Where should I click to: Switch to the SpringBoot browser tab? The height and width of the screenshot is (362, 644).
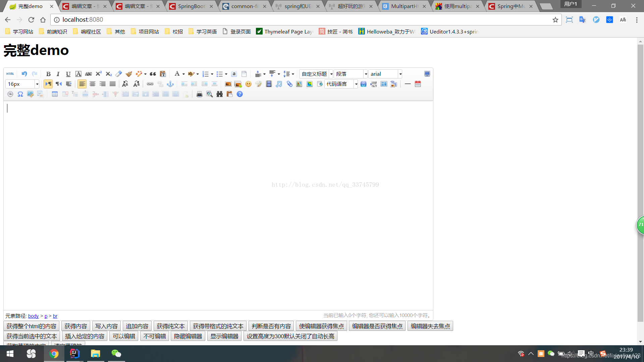[x=191, y=6]
